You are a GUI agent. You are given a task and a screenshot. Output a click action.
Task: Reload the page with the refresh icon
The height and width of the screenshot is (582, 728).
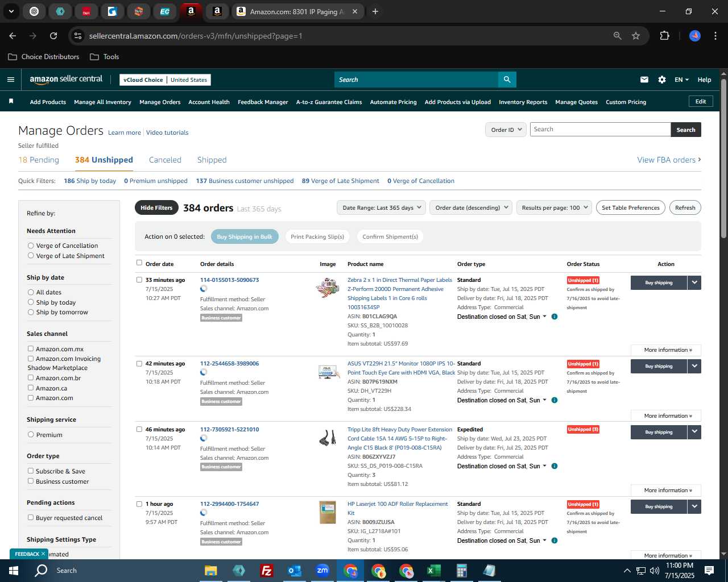pos(53,36)
